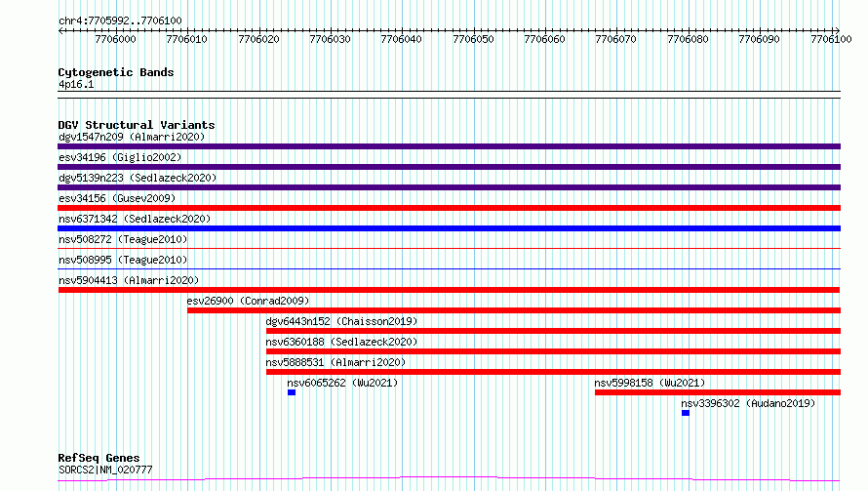
Task: Open variant esv34156 (Gusev2009) label
Action: [x=117, y=198]
